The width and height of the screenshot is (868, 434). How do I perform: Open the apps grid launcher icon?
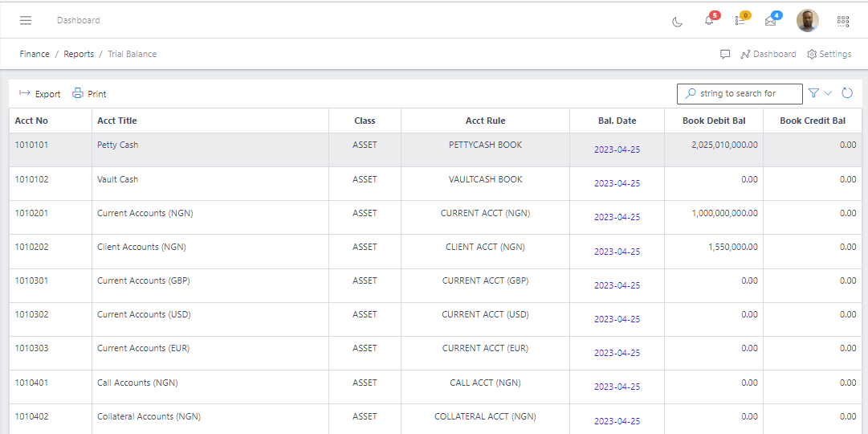(842, 21)
